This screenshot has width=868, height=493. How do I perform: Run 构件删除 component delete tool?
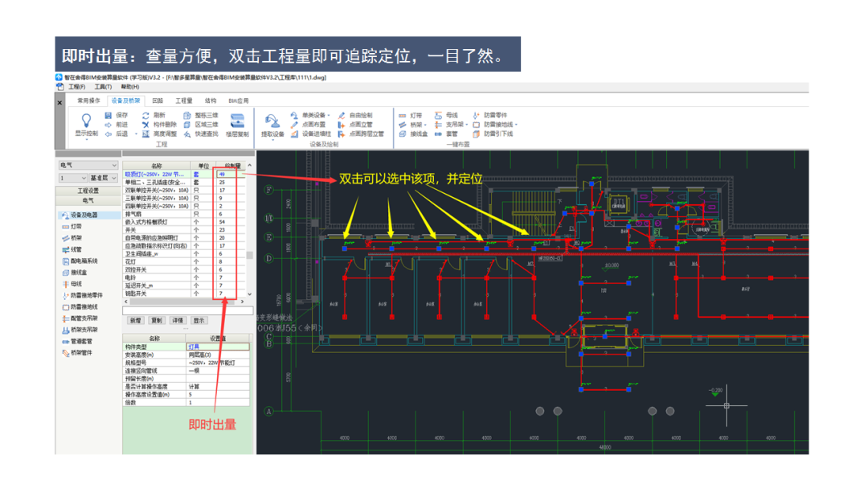coord(159,125)
